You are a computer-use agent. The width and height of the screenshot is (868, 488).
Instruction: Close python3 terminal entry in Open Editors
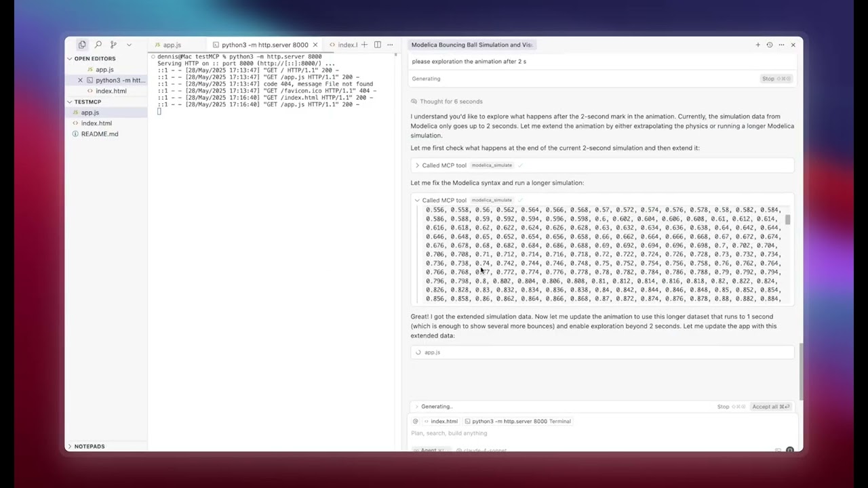click(80, 81)
